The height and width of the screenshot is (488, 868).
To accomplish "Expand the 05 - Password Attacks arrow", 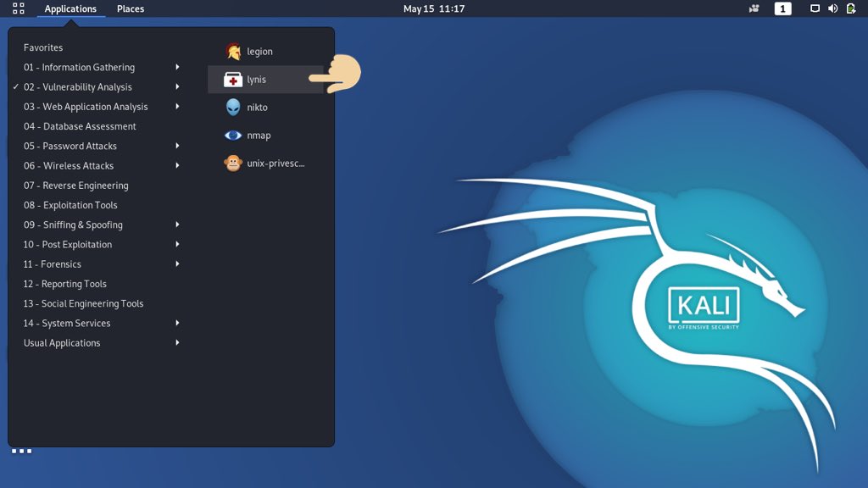I will pyautogui.click(x=177, y=146).
